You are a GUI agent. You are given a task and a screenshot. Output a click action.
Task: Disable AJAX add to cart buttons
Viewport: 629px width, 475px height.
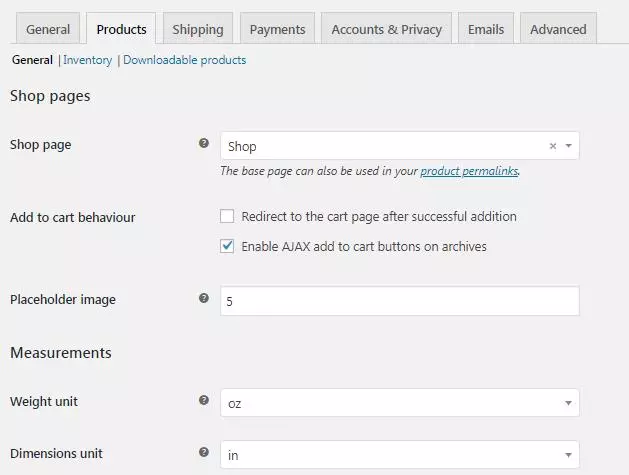(227, 246)
